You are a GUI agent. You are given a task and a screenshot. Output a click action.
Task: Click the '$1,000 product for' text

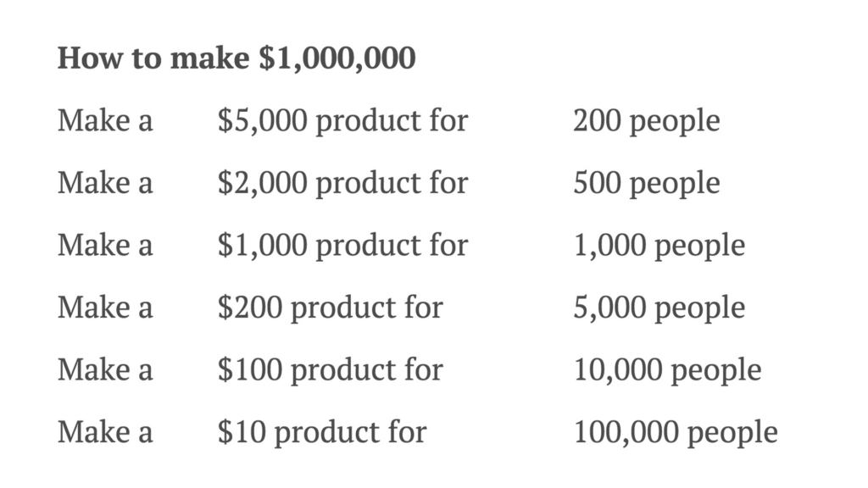click(x=342, y=245)
